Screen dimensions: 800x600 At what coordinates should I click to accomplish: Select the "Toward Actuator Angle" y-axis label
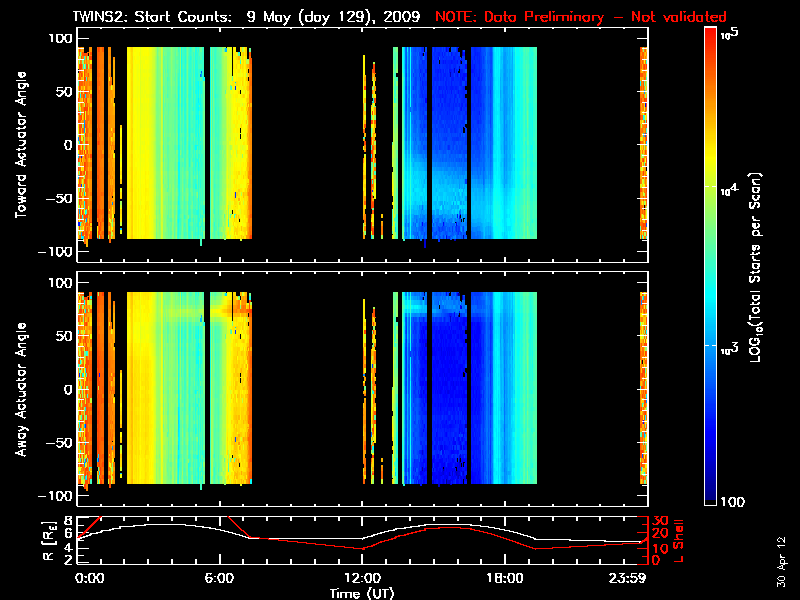tap(19, 145)
